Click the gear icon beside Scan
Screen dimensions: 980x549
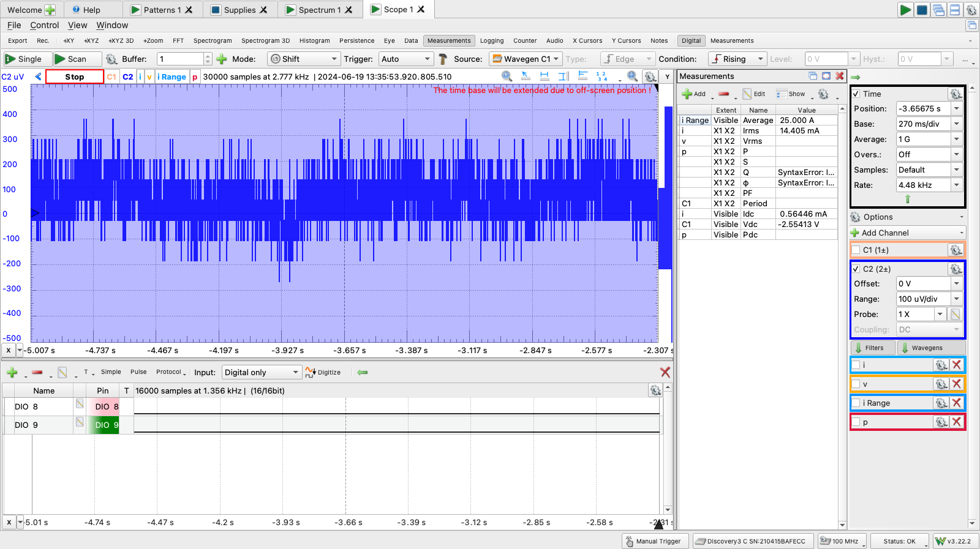tap(111, 59)
